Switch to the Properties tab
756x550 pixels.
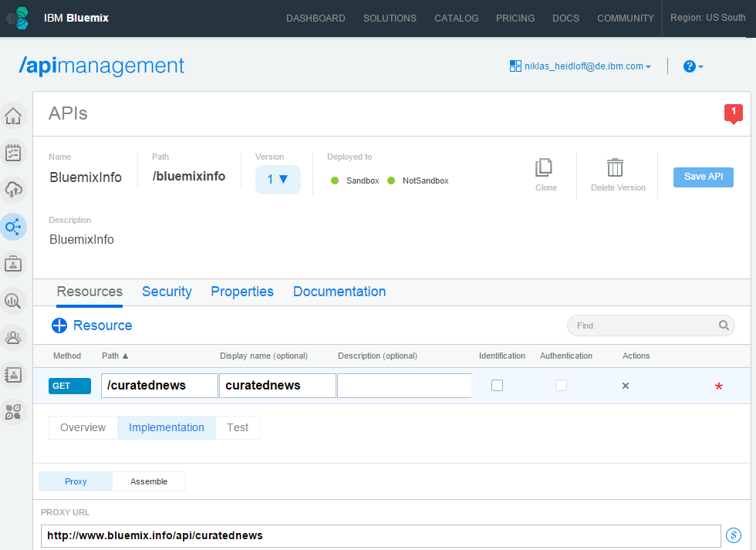click(242, 292)
